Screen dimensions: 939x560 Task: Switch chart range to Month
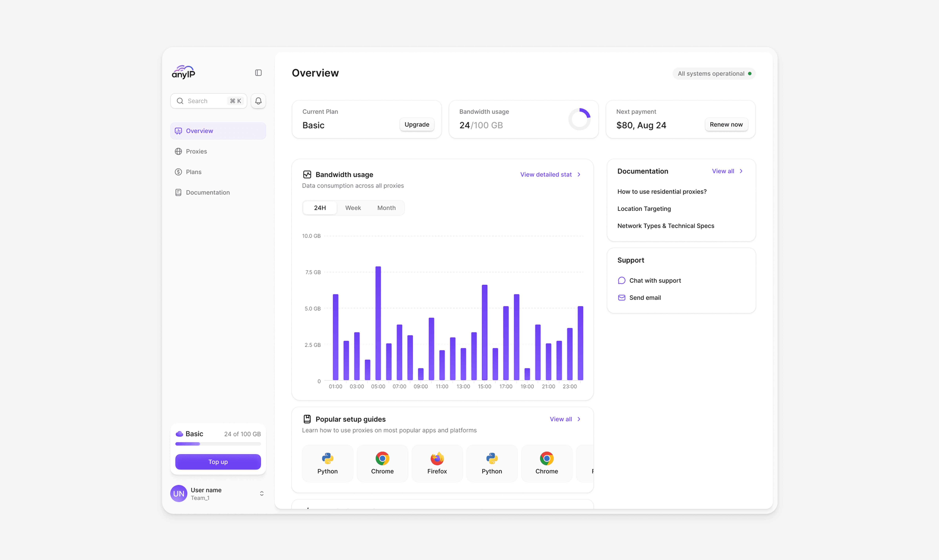tap(386, 208)
